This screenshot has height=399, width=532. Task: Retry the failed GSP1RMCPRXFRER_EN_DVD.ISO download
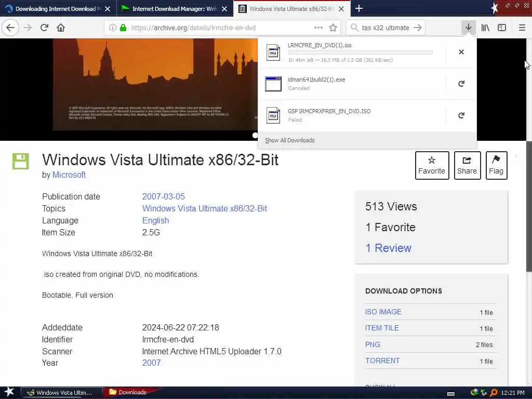461,115
